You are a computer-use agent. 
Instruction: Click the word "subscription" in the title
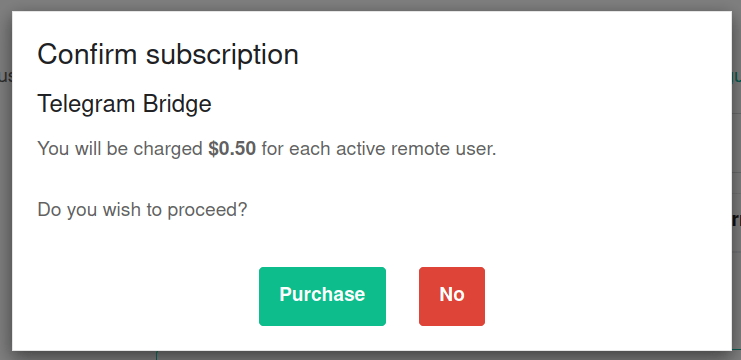[x=222, y=55]
